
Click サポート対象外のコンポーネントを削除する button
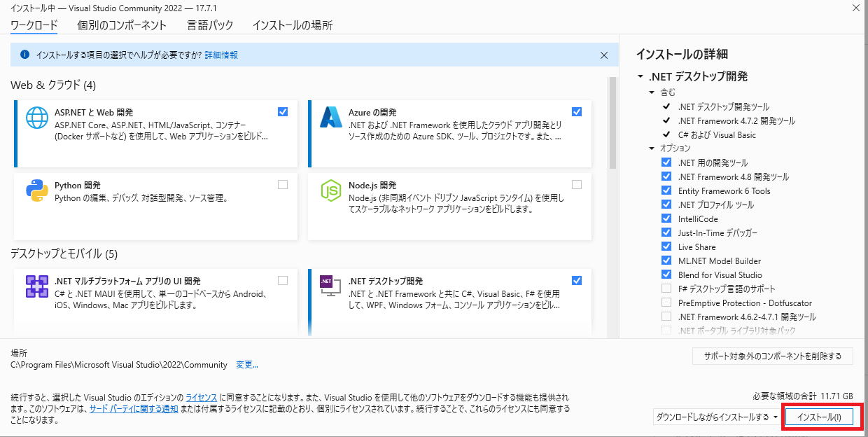[x=773, y=356]
